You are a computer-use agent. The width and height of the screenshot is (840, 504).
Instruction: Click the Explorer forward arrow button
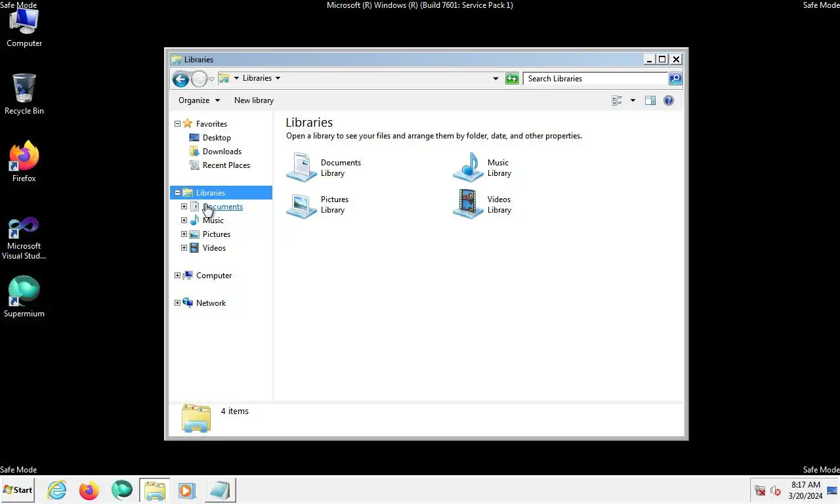pyautogui.click(x=199, y=79)
